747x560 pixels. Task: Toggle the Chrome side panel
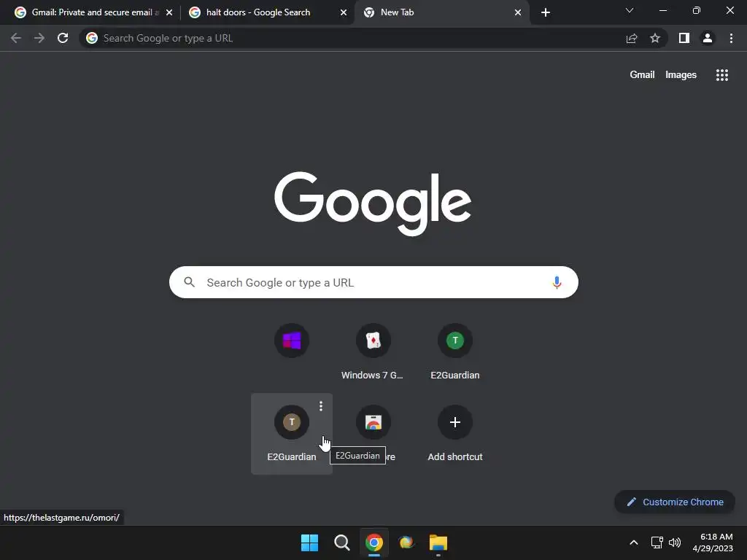pyautogui.click(x=684, y=38)
